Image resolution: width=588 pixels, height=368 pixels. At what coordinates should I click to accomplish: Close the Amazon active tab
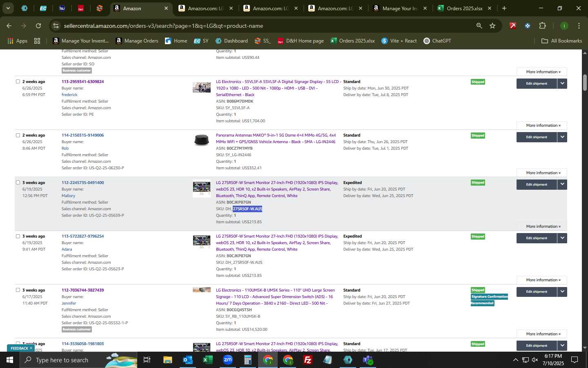point(166,8)
